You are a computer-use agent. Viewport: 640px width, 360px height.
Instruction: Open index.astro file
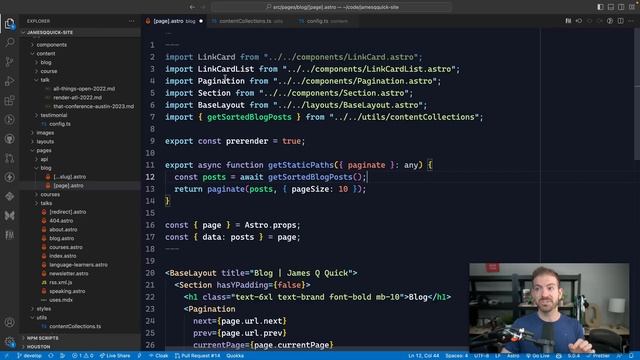click(80, 256)
